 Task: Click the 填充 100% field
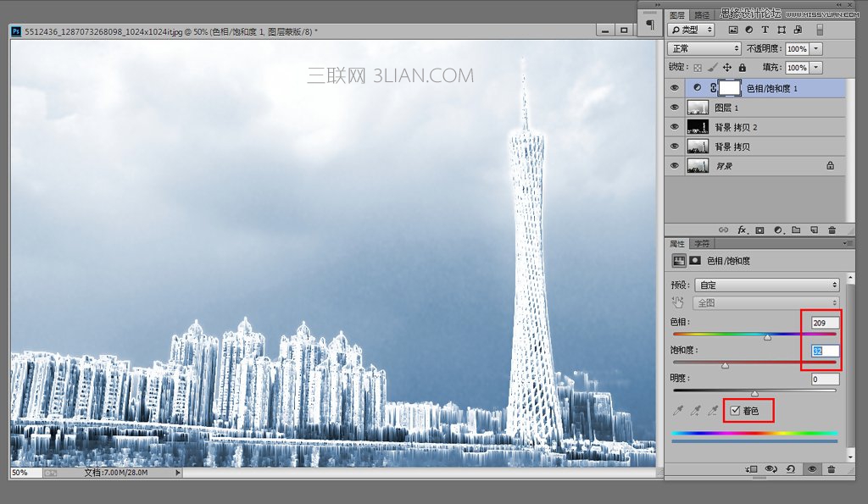coord(797,68)
